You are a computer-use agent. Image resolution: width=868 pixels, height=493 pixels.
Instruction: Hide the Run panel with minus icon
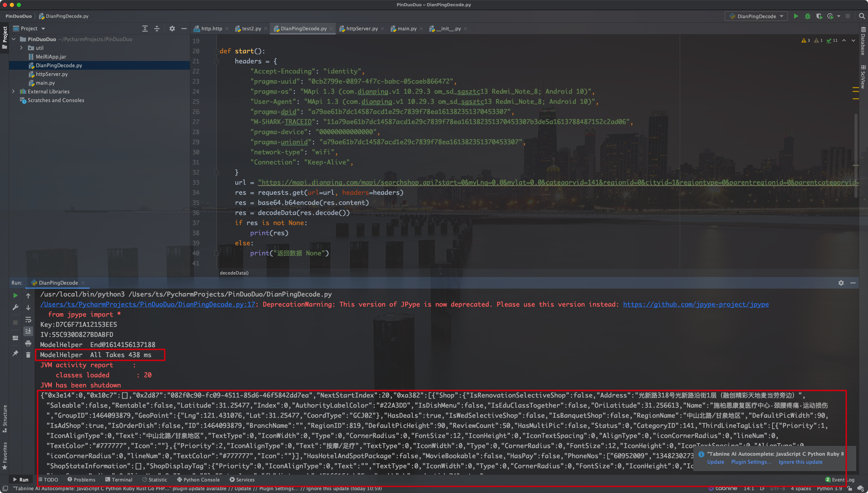853,283
